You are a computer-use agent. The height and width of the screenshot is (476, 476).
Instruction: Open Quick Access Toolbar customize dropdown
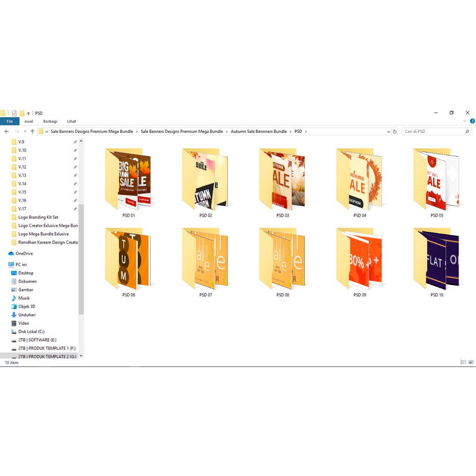click(28, 113)
